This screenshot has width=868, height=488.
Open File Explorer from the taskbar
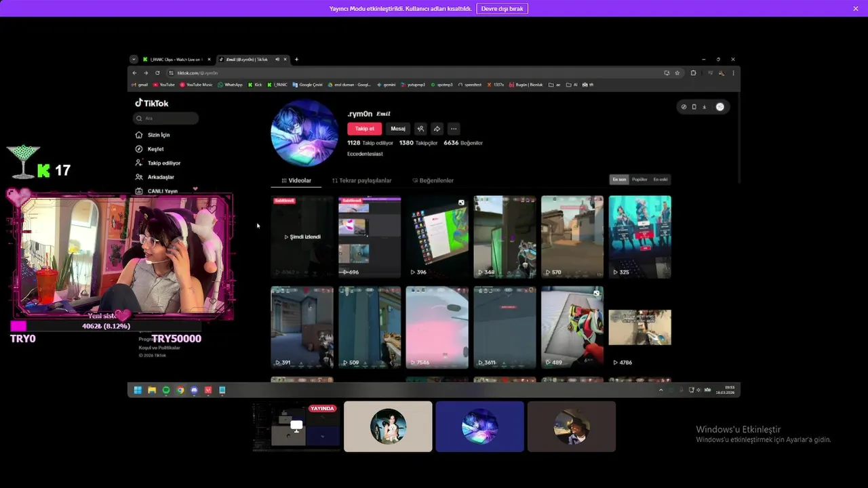click(152, 390)
